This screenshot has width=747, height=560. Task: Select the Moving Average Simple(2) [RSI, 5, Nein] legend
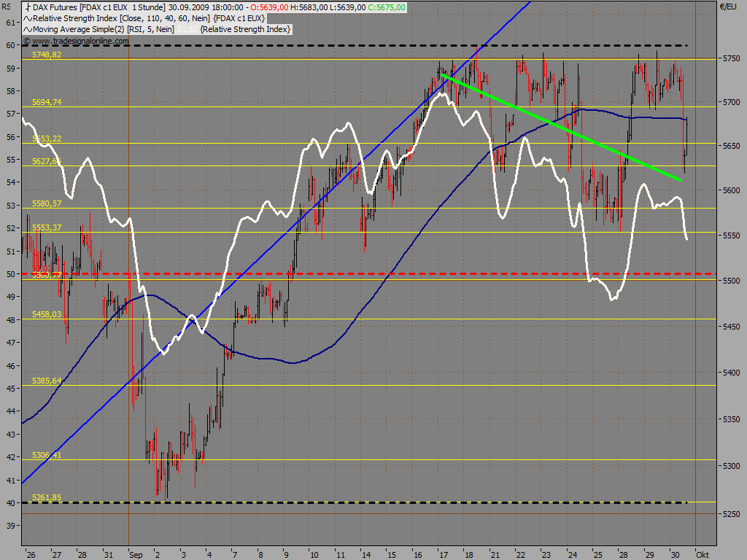[104, 29]
